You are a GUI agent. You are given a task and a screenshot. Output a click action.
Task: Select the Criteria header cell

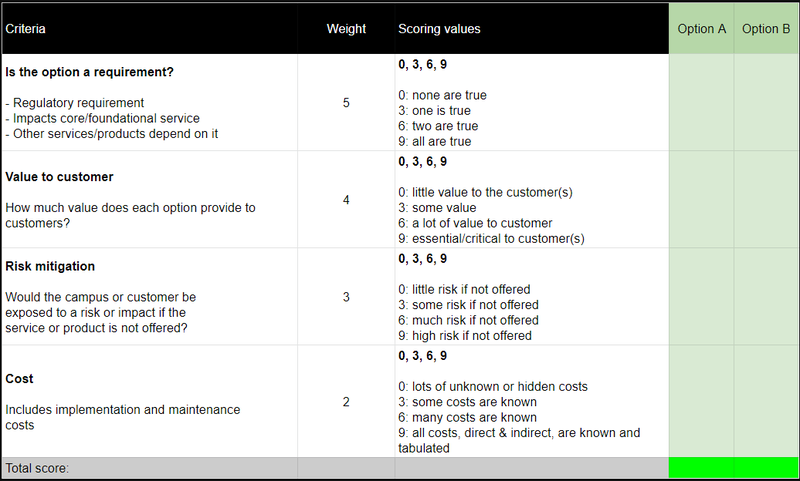pyautogui.click(x=150, y=29)
